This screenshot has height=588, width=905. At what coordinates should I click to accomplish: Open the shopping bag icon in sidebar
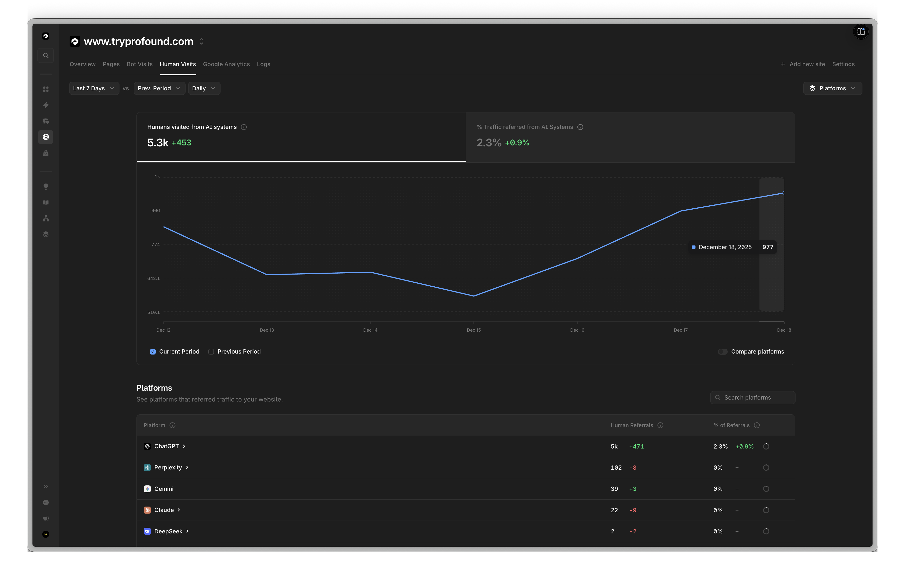46,153
